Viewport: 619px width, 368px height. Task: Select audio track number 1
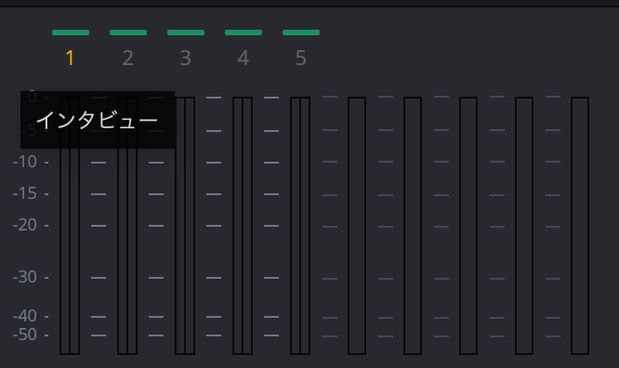coord(70,58)
